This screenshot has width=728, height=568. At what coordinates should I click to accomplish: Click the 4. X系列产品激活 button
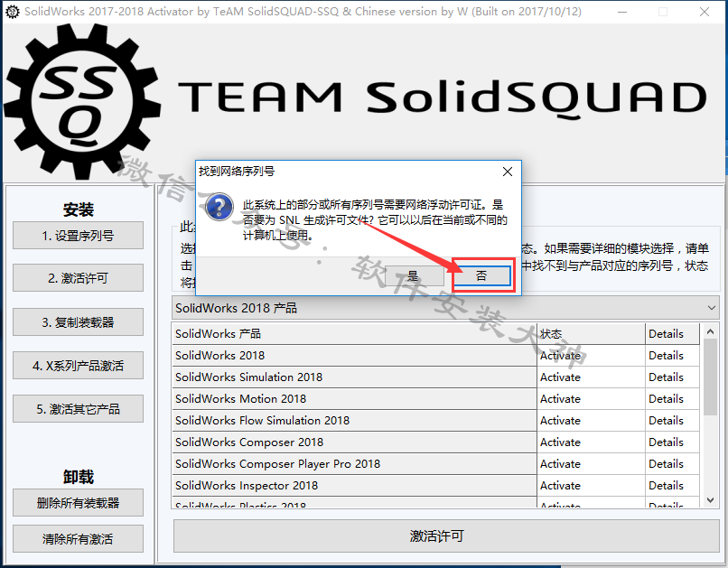point(78,366)
